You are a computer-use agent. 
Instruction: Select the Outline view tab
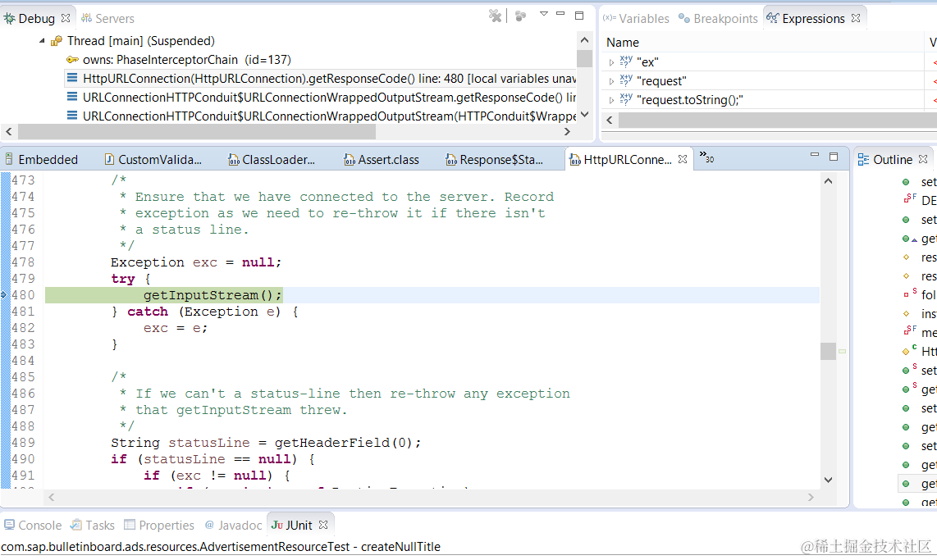click(x=885, y=159)
